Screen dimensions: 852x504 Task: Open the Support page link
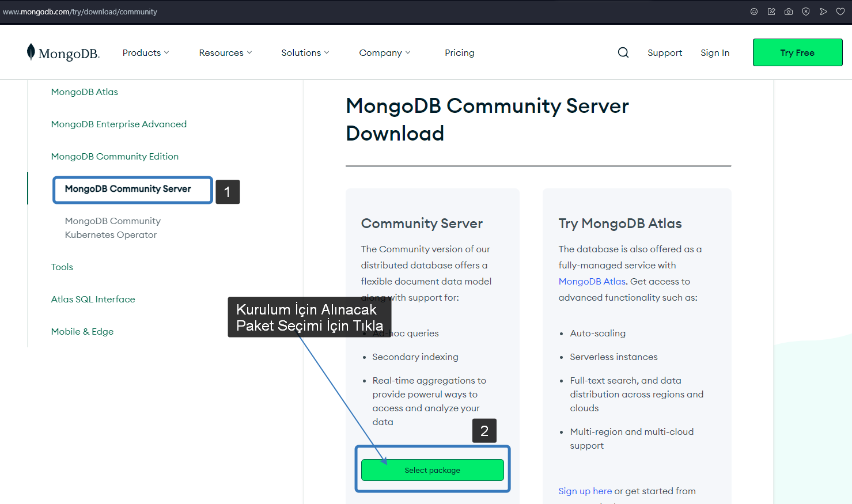click(x=665, y=52)
